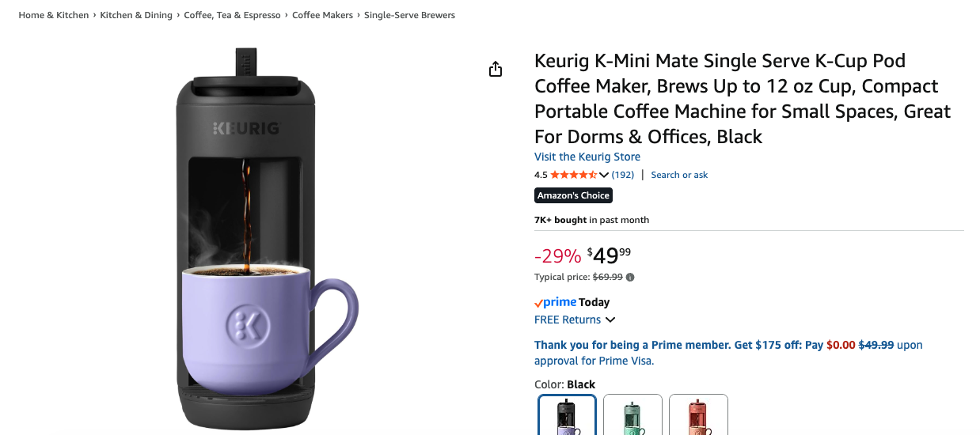This screenshot has height=435, width=980.
Task: Click the Amazon's Choice badge
Action: pyautogui.click(x=573, y=195)
